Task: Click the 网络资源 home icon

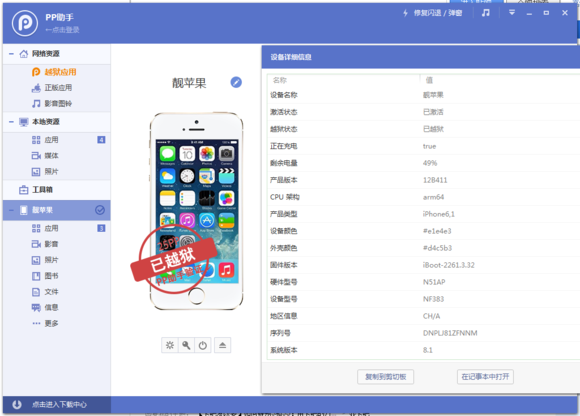Action: 23,54
